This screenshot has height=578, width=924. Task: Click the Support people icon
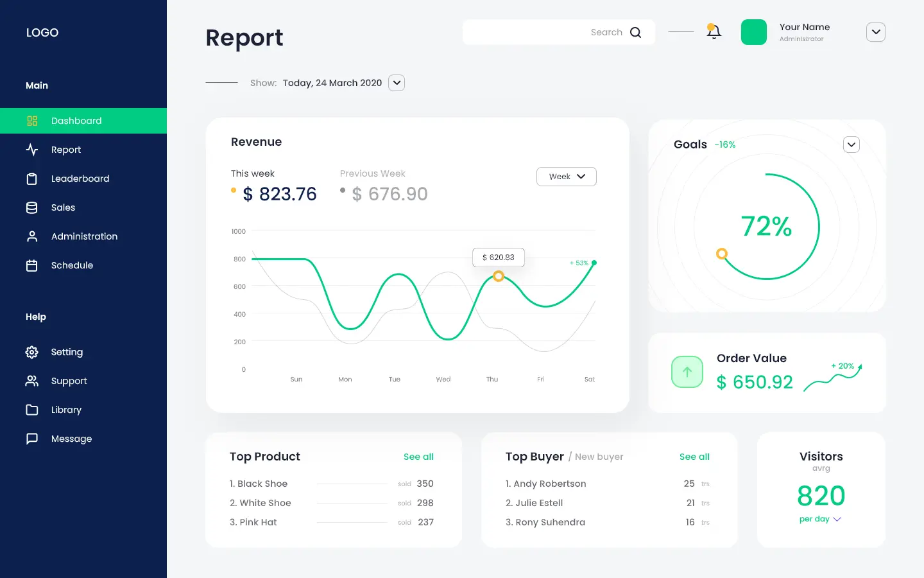[x=32, y=381]
